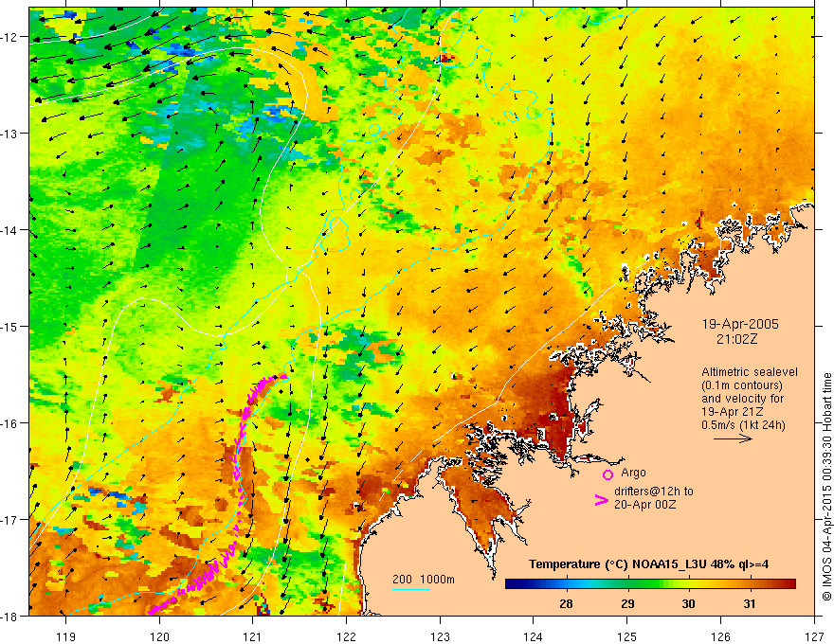Click the latitude label -14
This screenshot has width=834, height=644.
pos(10,230)
